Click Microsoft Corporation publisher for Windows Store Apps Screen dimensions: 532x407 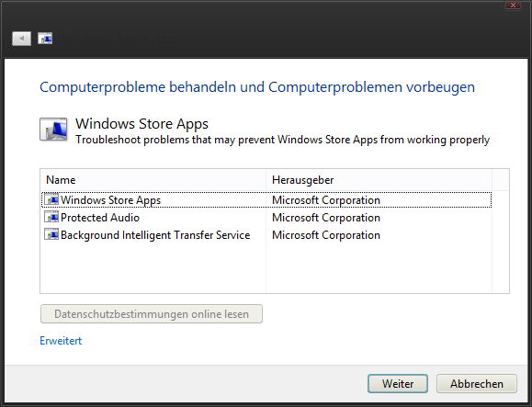[x=326, y=200]
